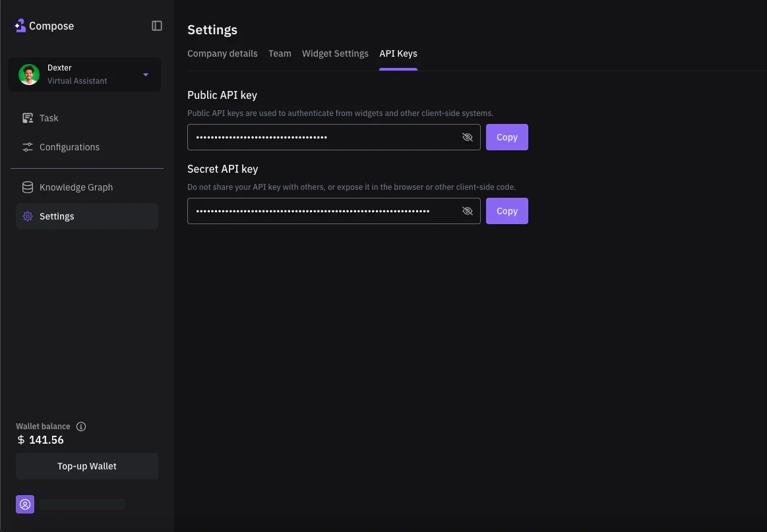
Task: Reveal the Public API key
Action: pos(468,137)
